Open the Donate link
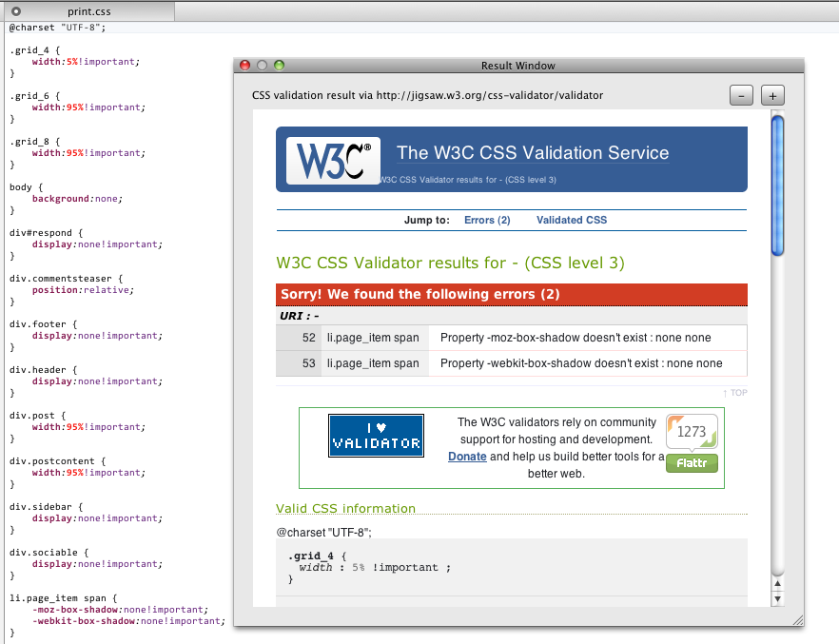The width and height of the screenshot is (839, 644). pos(467,457)
